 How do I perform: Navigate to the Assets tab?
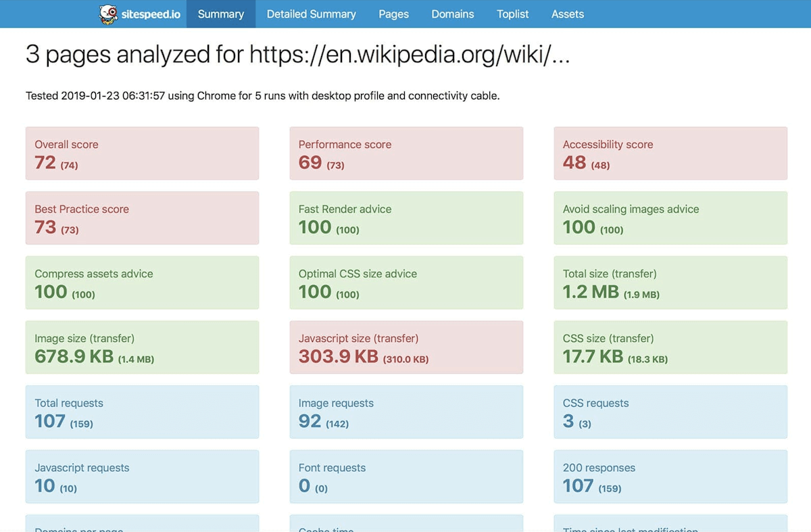coord(568,14)
